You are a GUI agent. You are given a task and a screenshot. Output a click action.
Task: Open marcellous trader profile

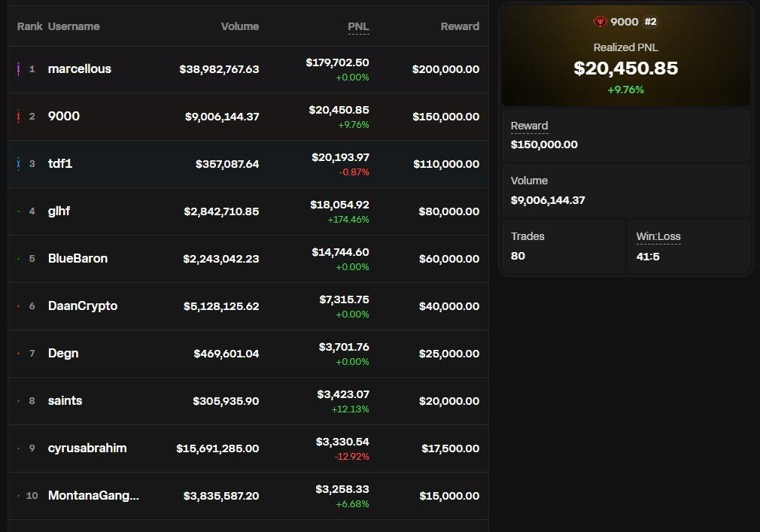click(x=79, y=69)
